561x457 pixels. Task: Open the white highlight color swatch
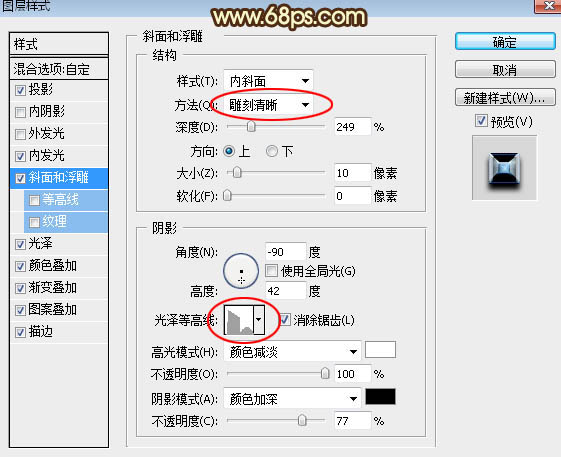[x=380, y=350]
